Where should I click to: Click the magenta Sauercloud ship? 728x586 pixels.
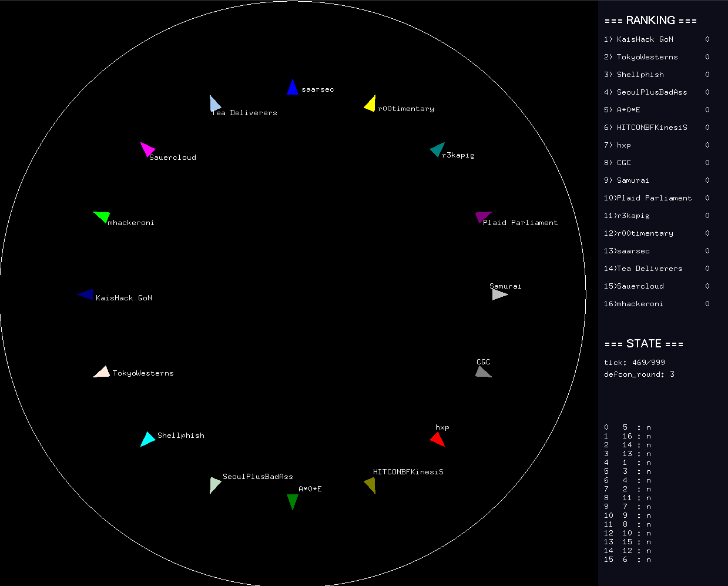147,149
